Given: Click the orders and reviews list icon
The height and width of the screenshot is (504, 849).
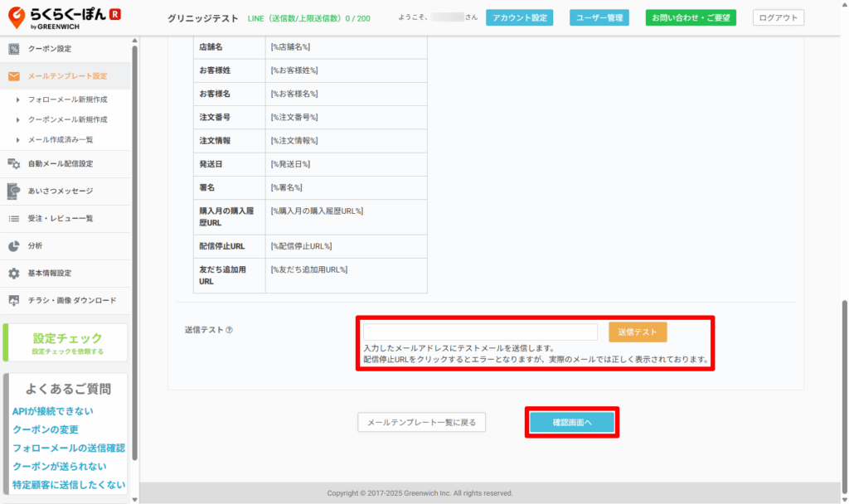Looking at the screenshot, I should click(13, 219).
